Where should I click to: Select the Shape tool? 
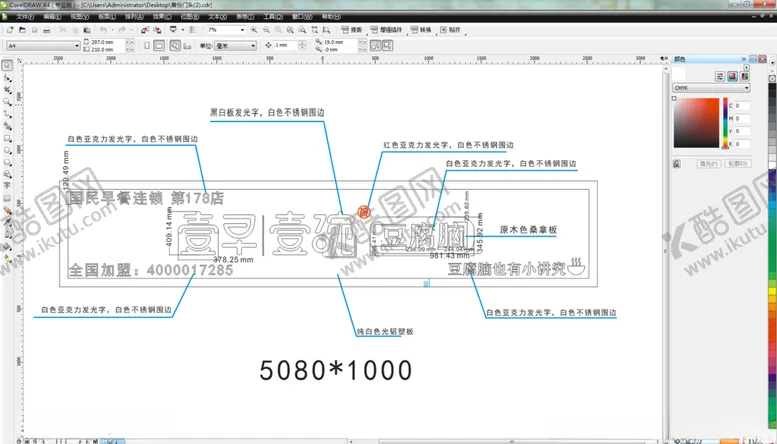7,78
